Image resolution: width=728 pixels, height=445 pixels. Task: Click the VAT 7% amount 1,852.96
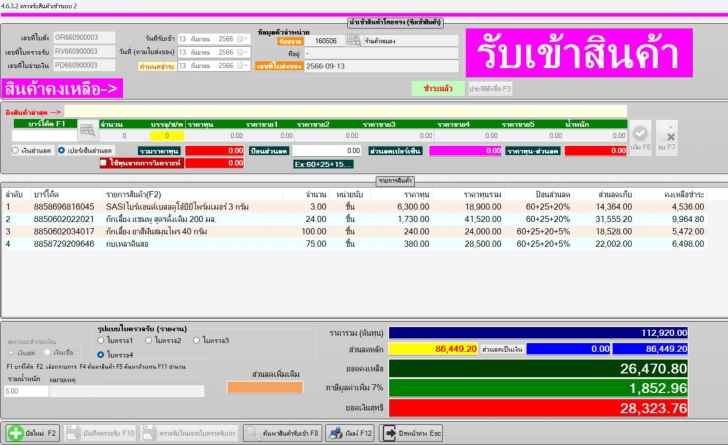tap(538, 388)
